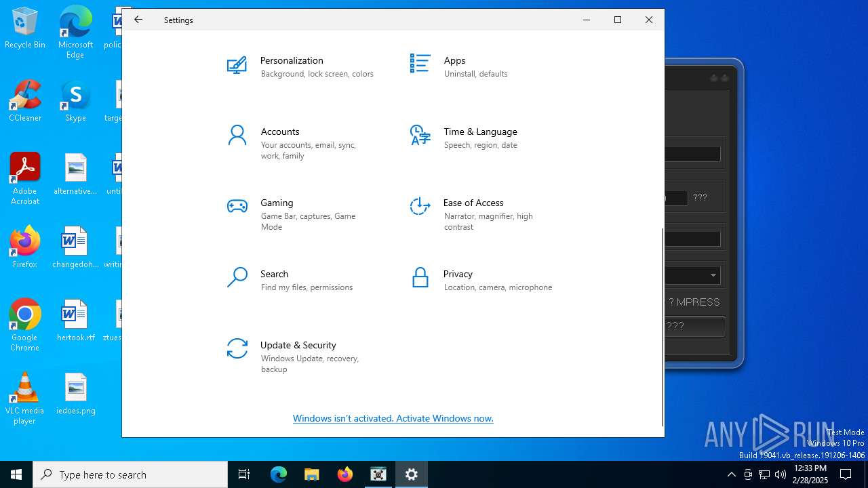Click the Settings window vertical scrollbar
Viewport: 868px width, 488px height.
[x=663, y=327]
